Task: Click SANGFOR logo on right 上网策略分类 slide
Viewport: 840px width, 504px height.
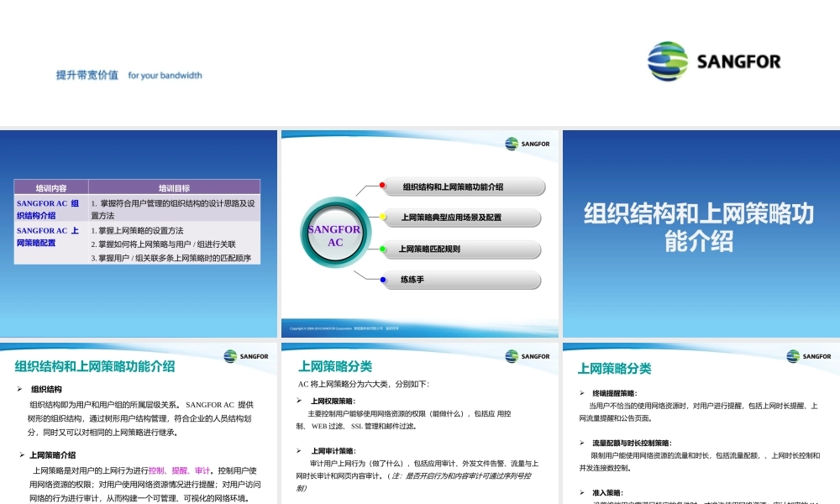Action: [808, 356]
